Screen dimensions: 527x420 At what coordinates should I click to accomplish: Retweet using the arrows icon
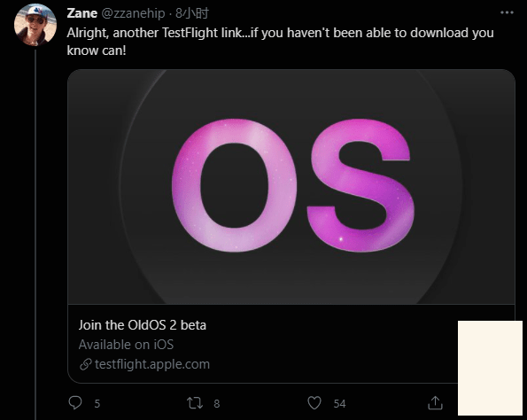tap(195, 403)
